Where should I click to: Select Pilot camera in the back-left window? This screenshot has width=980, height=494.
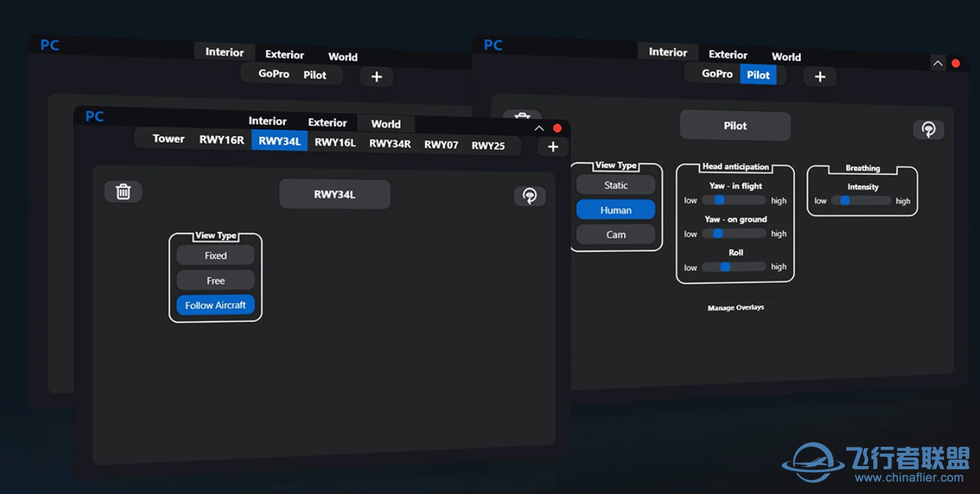[315, 75]
